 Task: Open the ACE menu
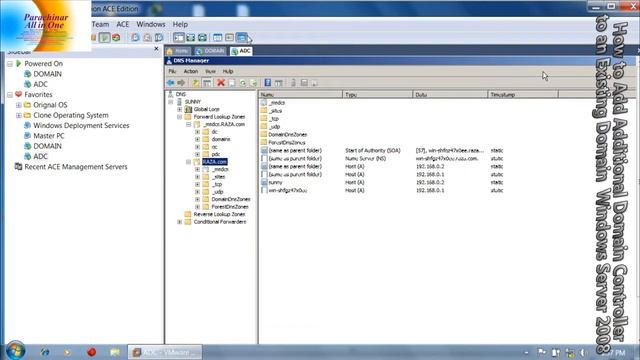coord(122,24)
